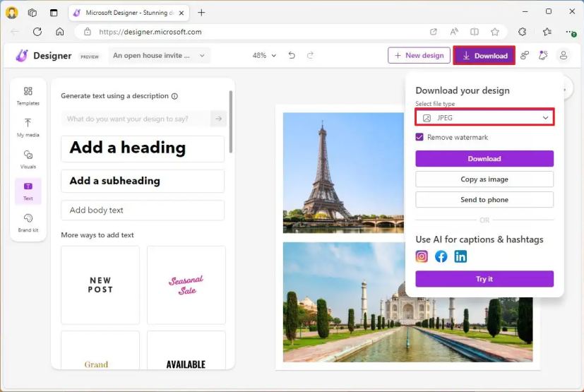Image resolution: width=584 pixels, height=392 pixels.
Task: Open the Templates panel in sidebar
Action: pos(28,96)
